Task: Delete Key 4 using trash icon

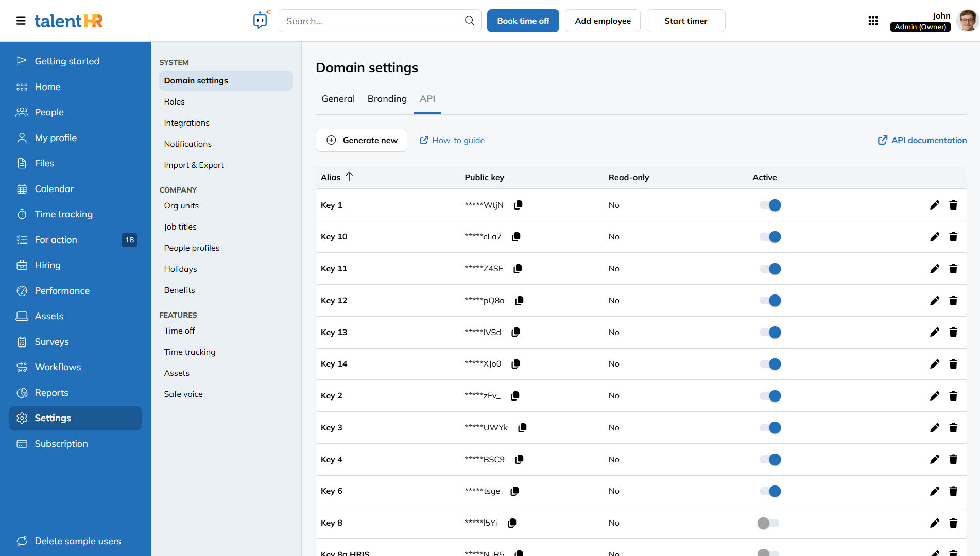Action: click(x=953, y=459)
